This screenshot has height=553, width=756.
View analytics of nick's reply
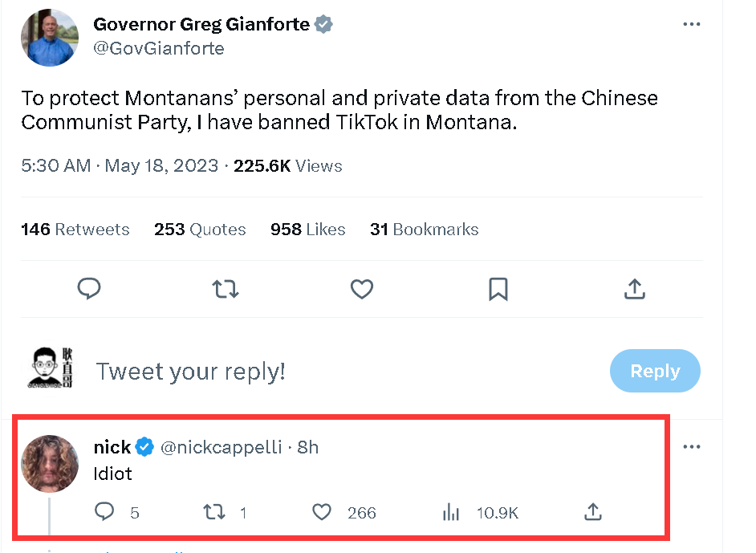tap(451, 512)
